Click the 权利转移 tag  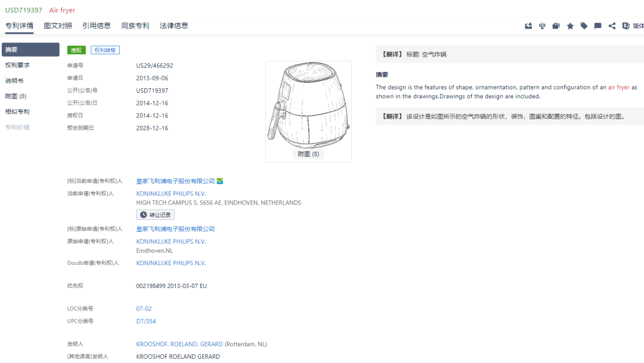tap(105, 50)
